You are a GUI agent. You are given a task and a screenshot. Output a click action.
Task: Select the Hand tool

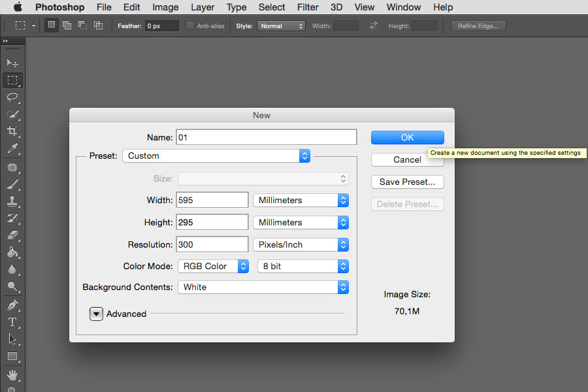(x=12, y=375)
